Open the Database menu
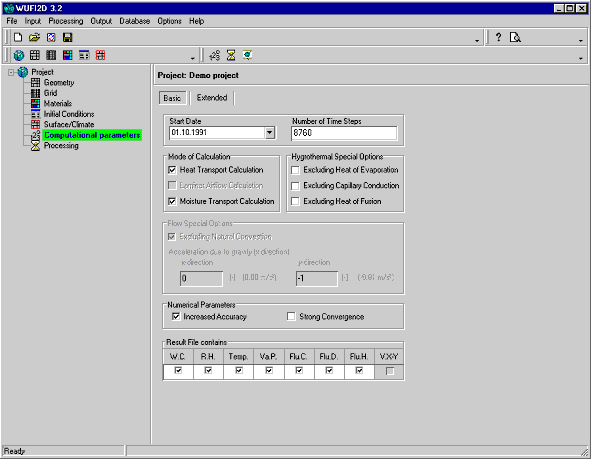Viewport: 591px width, 459px height. pos(135,21)
